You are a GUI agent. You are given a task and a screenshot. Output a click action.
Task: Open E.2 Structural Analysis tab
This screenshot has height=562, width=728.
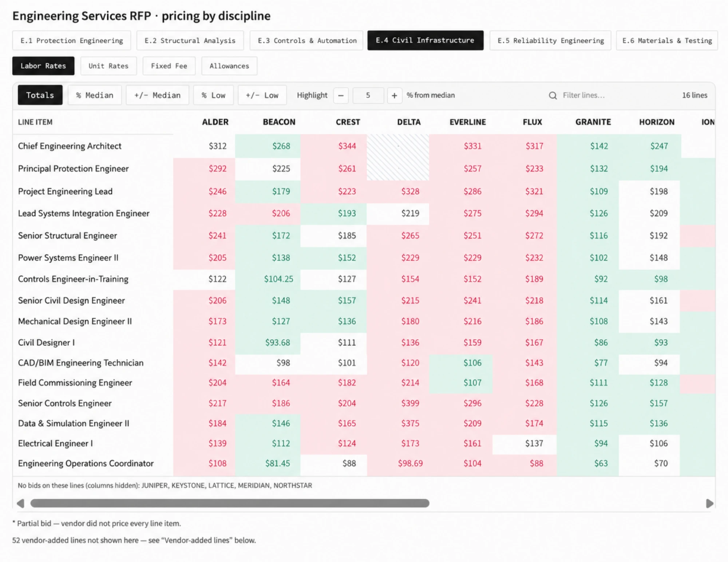[190, 40]
